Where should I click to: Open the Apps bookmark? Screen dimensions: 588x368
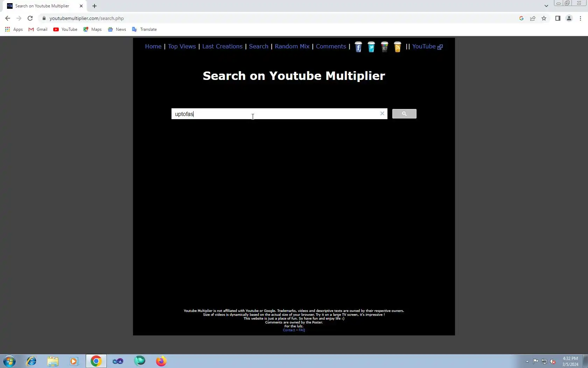click(14, 29)
